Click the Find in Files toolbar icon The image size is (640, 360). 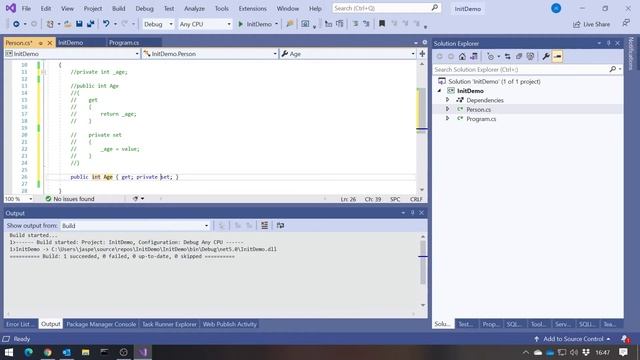(x=289, y=24)
